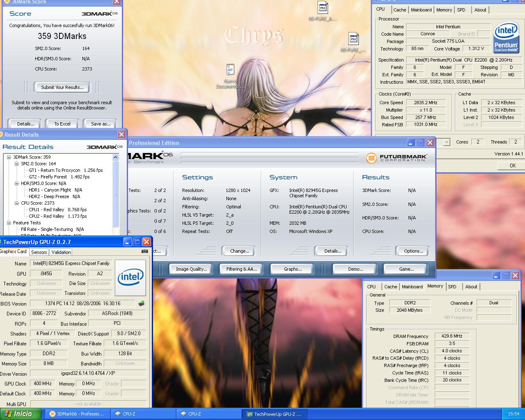Click the Futuremark Corporation logo
The width and height of the screenshot is (525, 420).
tap(396, 157)
